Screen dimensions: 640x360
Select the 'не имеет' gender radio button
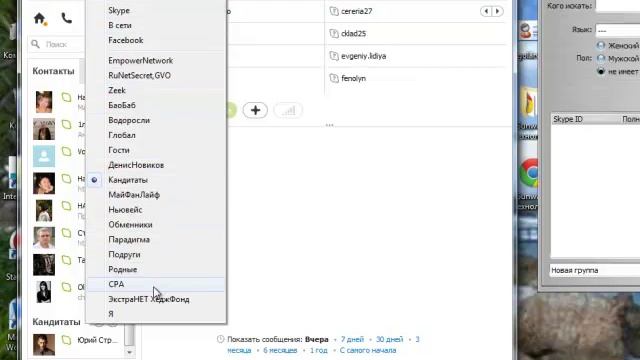(x=601, y=71)
